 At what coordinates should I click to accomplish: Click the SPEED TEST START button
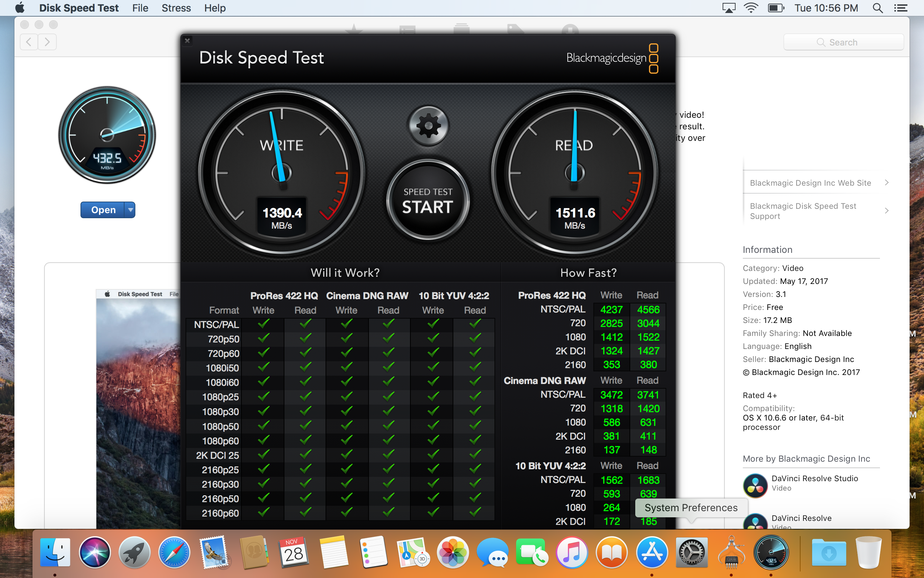point(428,200)
